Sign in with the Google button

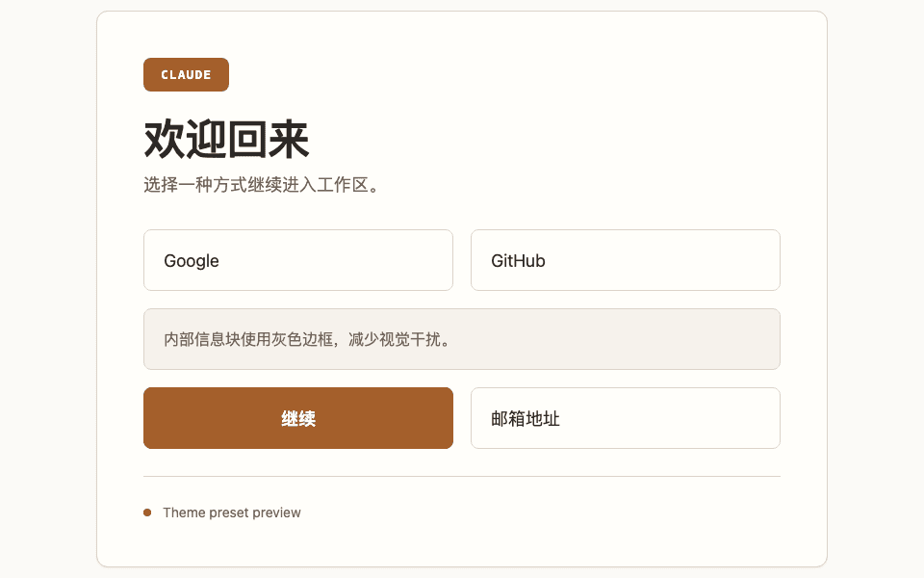[298, 260]
